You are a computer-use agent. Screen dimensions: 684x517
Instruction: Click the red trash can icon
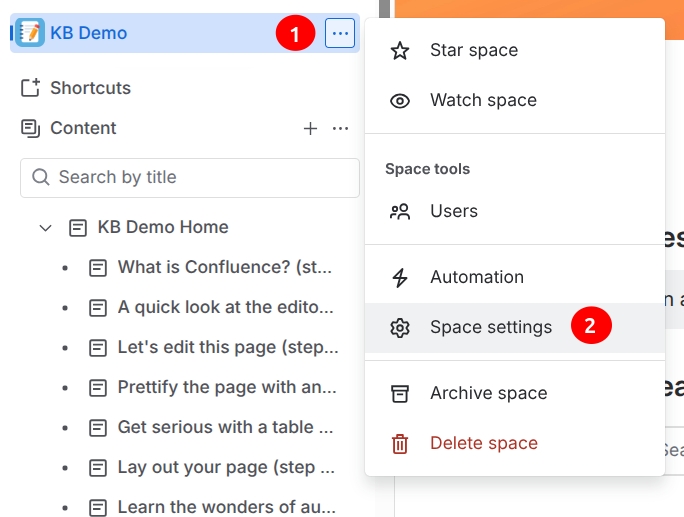tap(400, 444)
